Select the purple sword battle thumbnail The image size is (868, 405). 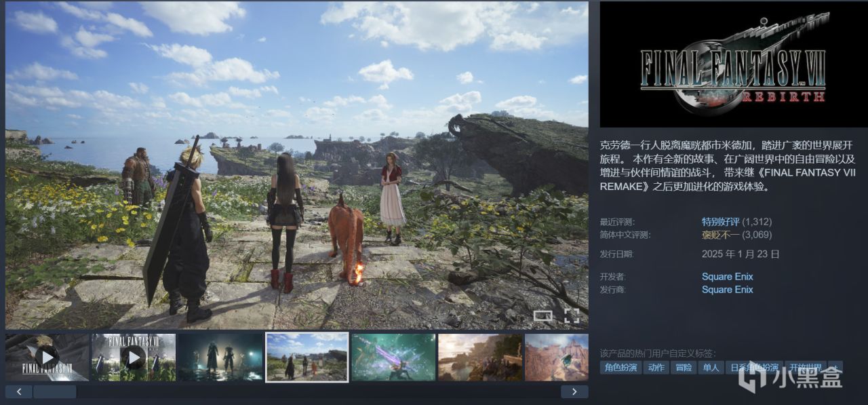point(393,357)
